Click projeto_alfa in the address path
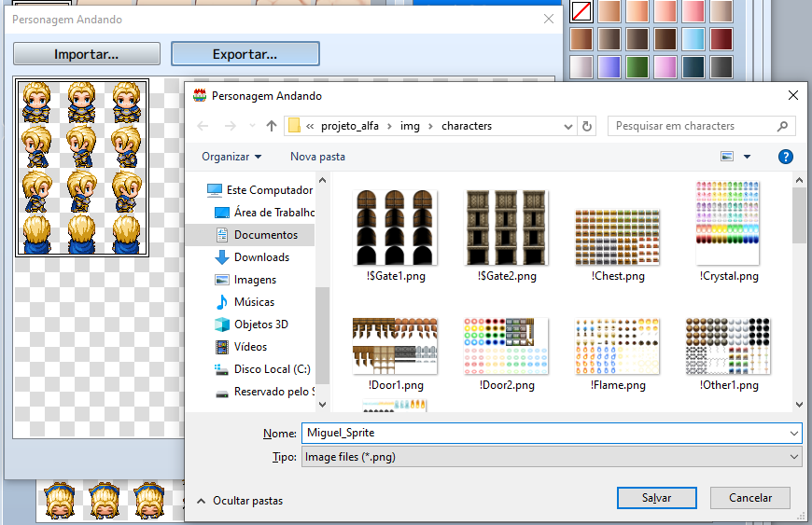The height and width of the screenshot is (525, 812). click(350, 126)
